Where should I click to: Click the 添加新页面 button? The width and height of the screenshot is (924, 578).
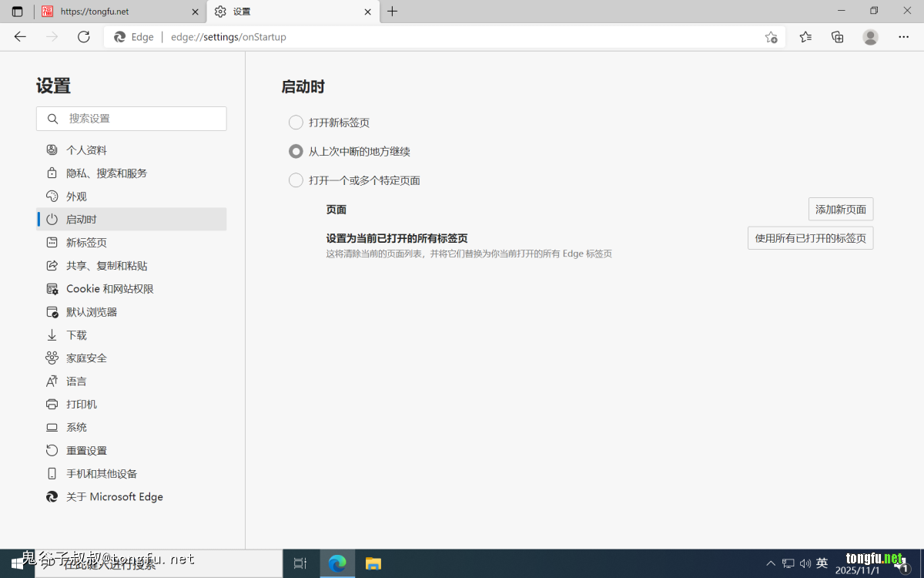(x=840, y=210)
